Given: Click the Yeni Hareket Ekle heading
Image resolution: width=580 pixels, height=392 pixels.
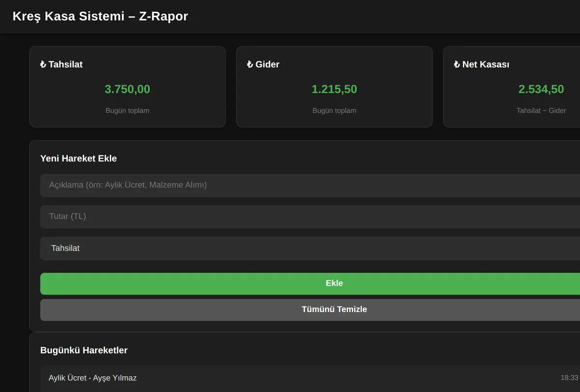Looking at the screenshot, I should click(78, 159).
